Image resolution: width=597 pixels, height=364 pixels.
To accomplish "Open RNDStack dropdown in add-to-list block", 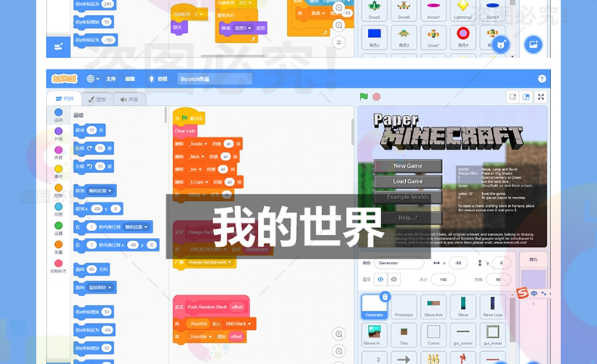I will pyautogui.click(x=238, y=324).
